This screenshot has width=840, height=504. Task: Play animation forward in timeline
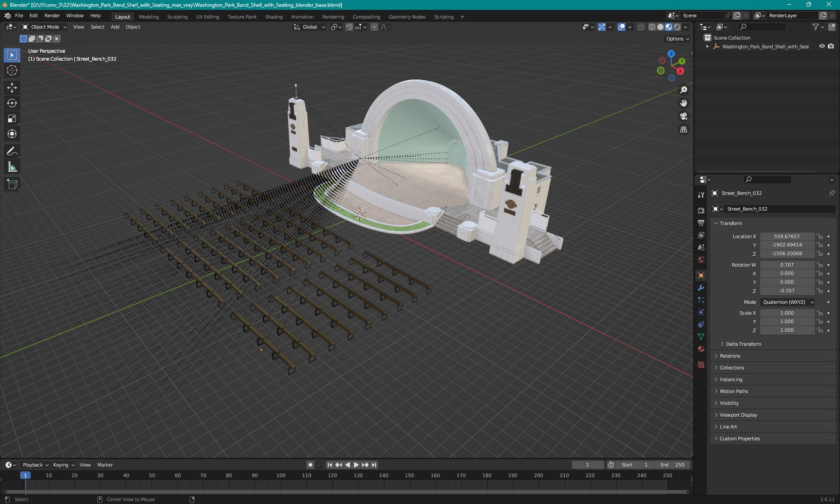coord(357,465)
